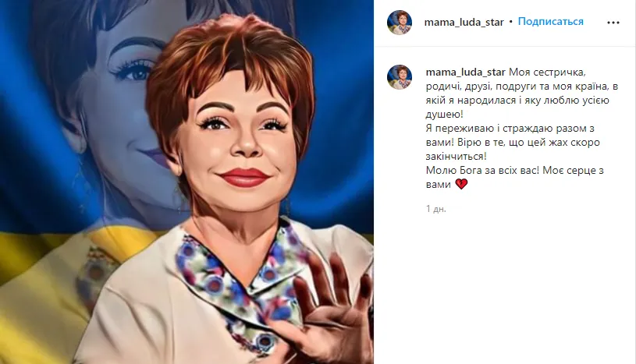The width and height of the screenshot is (636, 364).
Task: Click the profile avatar beside the caption
Action: click(x=400, y=77)
